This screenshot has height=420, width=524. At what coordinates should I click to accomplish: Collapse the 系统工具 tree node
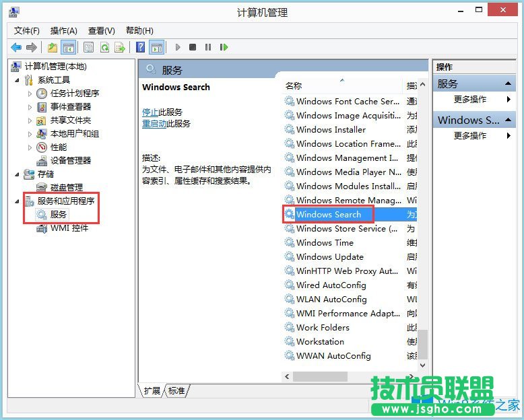coord(17,80)
